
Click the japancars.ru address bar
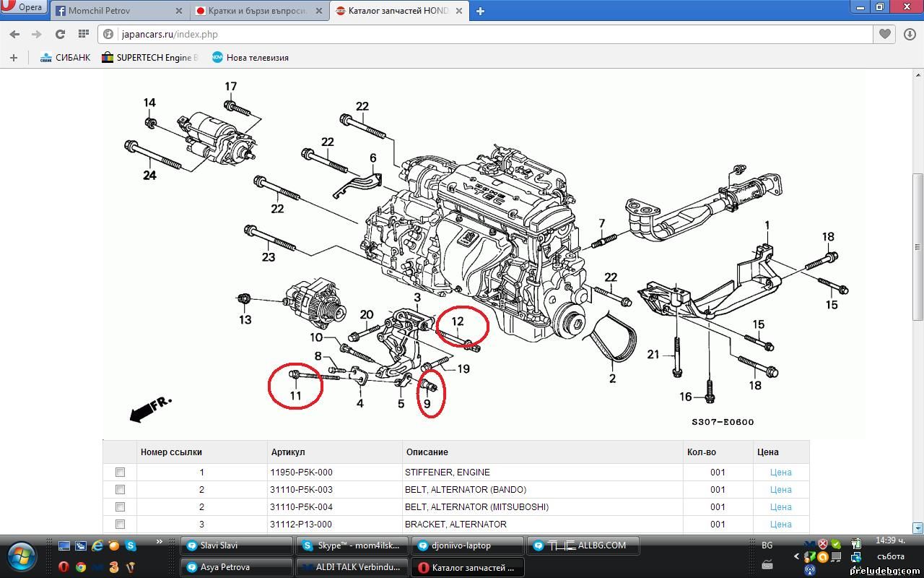491,34
